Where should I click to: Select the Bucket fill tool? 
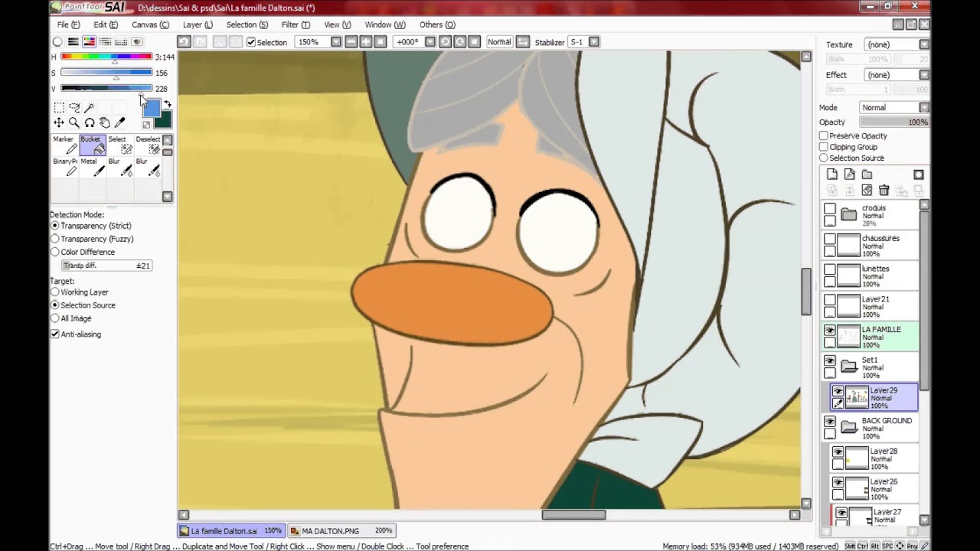coord(93,145)
